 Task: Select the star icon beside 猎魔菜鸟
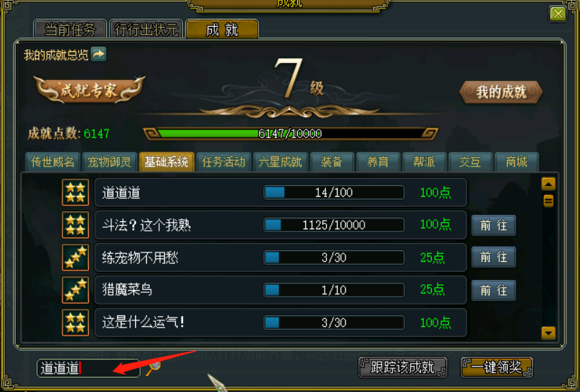[x=75, y=290]
